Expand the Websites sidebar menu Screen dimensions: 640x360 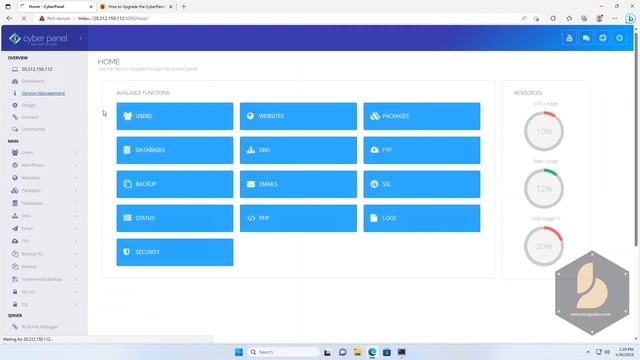(44, 178)
